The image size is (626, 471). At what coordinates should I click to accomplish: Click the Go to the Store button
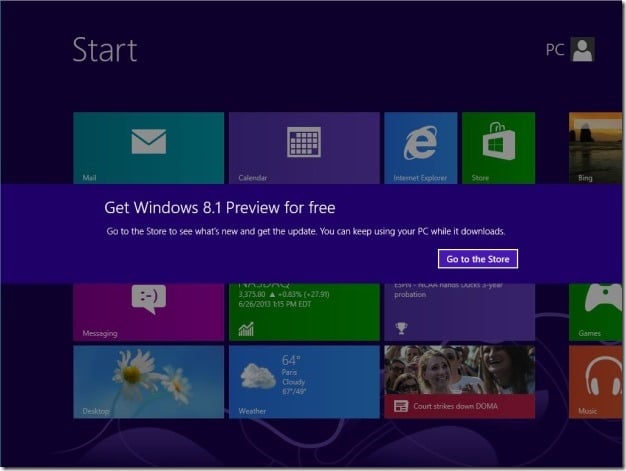[x=478, y=259]
